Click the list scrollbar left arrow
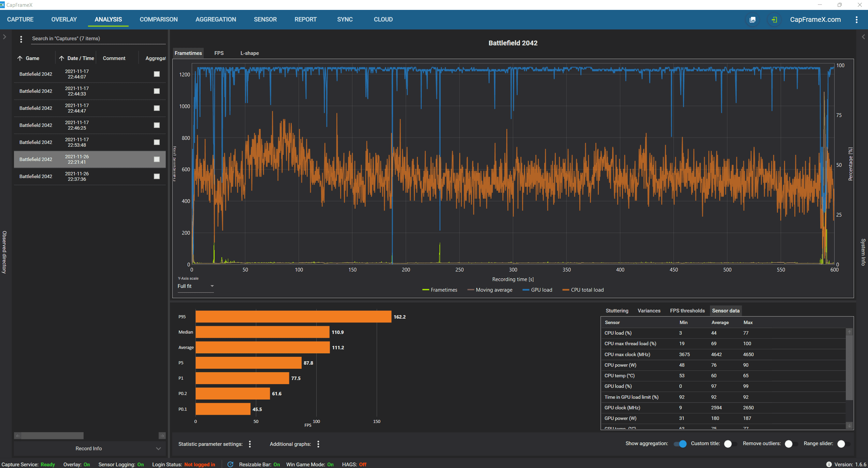868x468 pixels. (17, 436)
